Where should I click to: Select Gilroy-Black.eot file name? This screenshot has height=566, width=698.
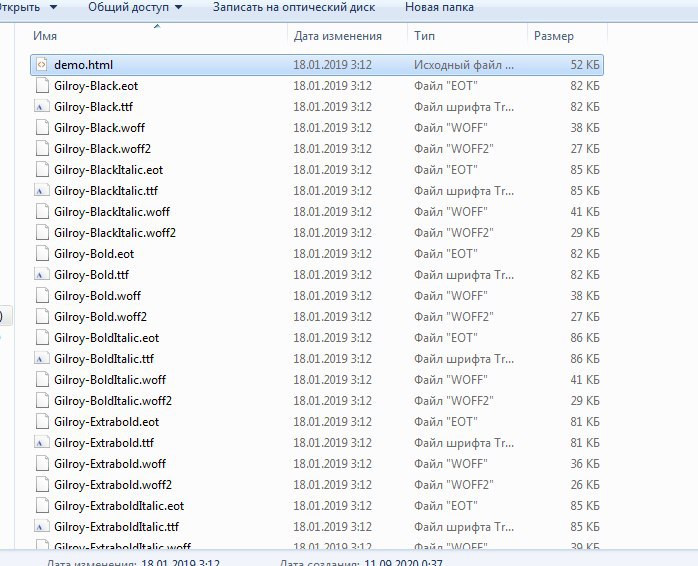coord(96,86)
